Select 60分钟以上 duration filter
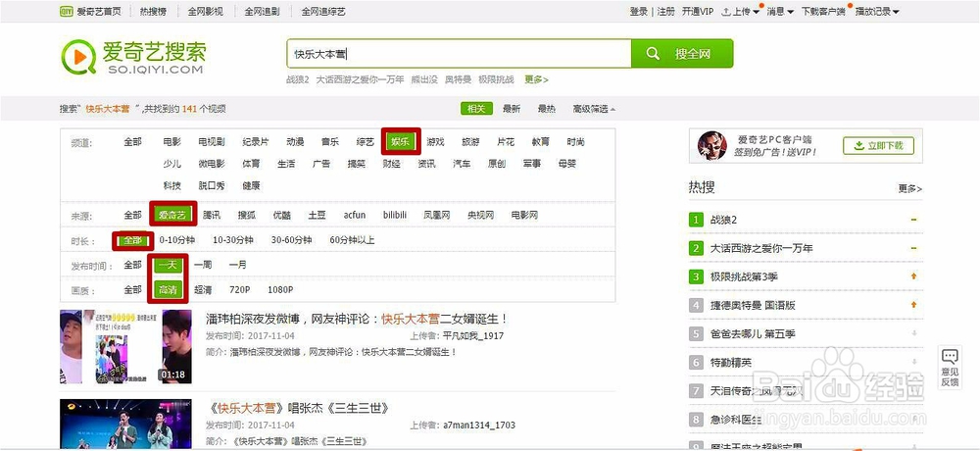 click(352, 239)
